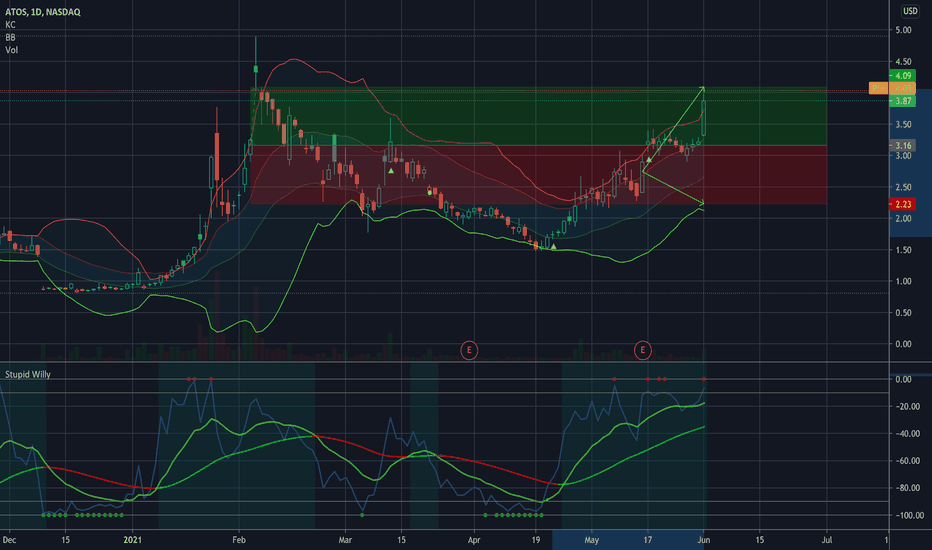Click the Jun label on time axis

(x=704, y=540)
